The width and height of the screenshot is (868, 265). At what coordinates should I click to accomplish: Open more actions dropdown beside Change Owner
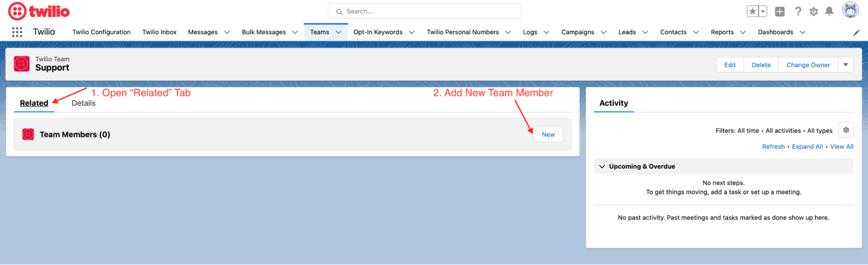click(x=845, y=65)
